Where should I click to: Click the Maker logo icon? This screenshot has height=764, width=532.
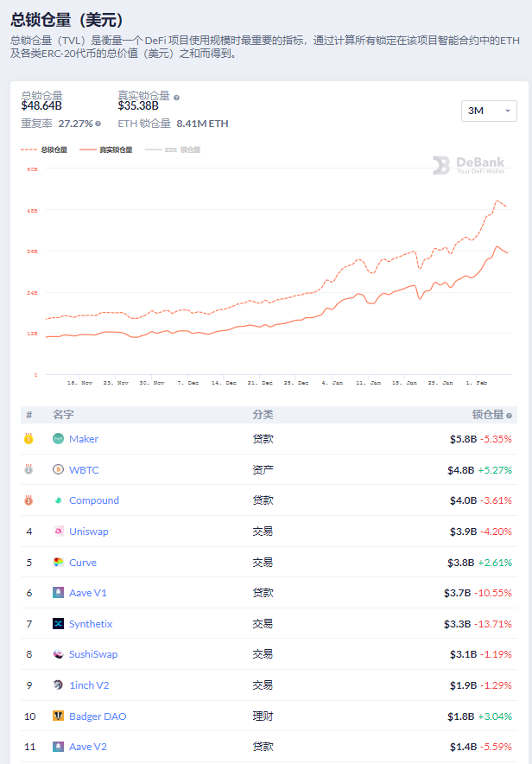58,438
